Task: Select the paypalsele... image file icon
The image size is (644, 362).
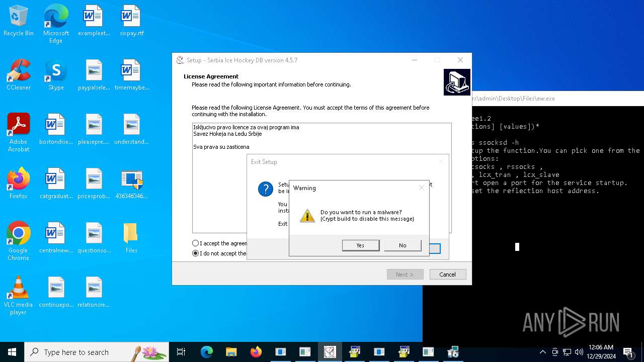Action: 94,75
